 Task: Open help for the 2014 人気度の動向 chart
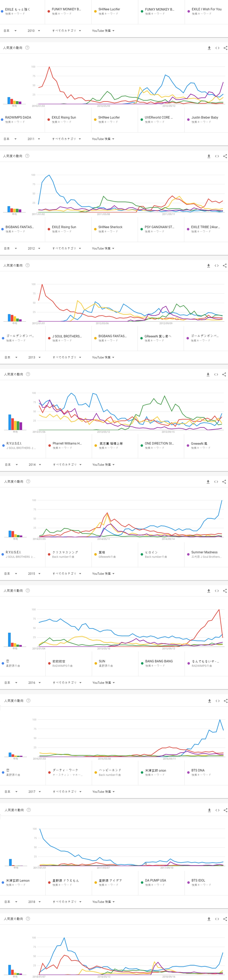click(x=28, y=482)
